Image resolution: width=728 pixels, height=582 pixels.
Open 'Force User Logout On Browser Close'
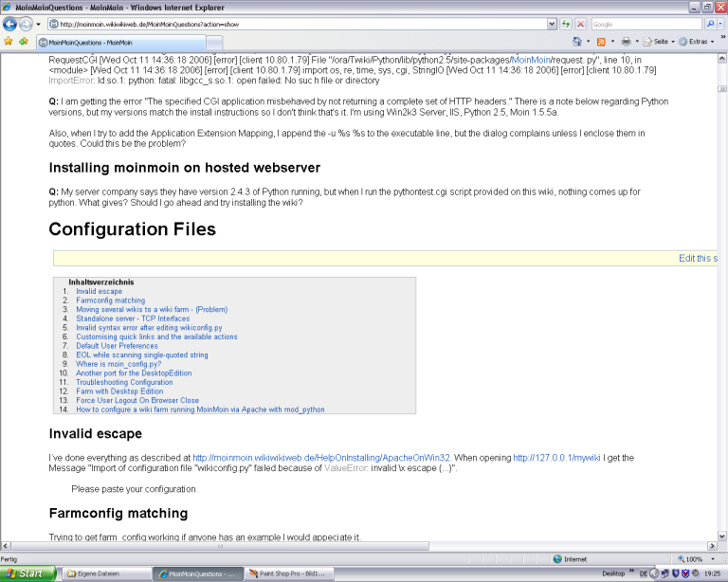137,401
